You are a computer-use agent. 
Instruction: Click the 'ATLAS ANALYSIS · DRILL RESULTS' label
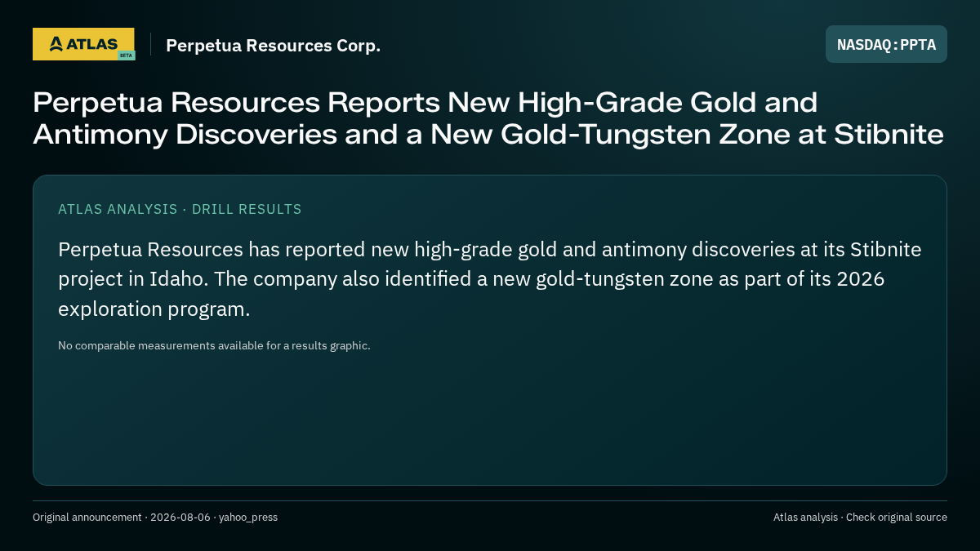(180, 209)
